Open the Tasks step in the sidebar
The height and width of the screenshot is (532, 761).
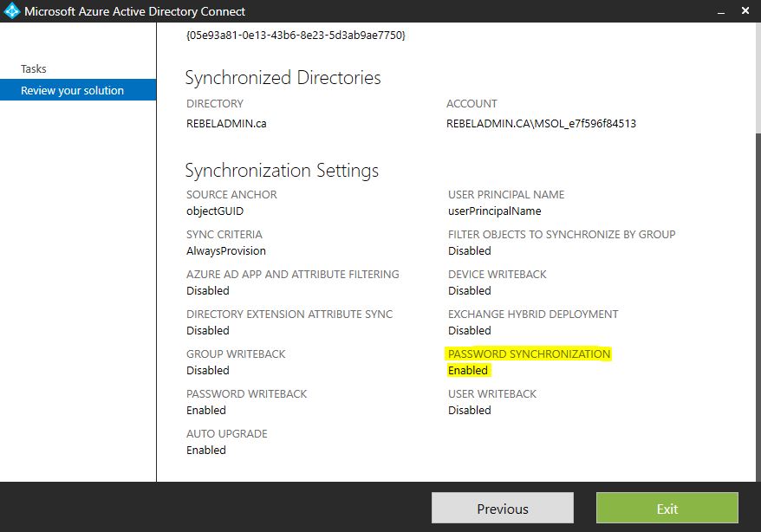(x=34, y=68)
